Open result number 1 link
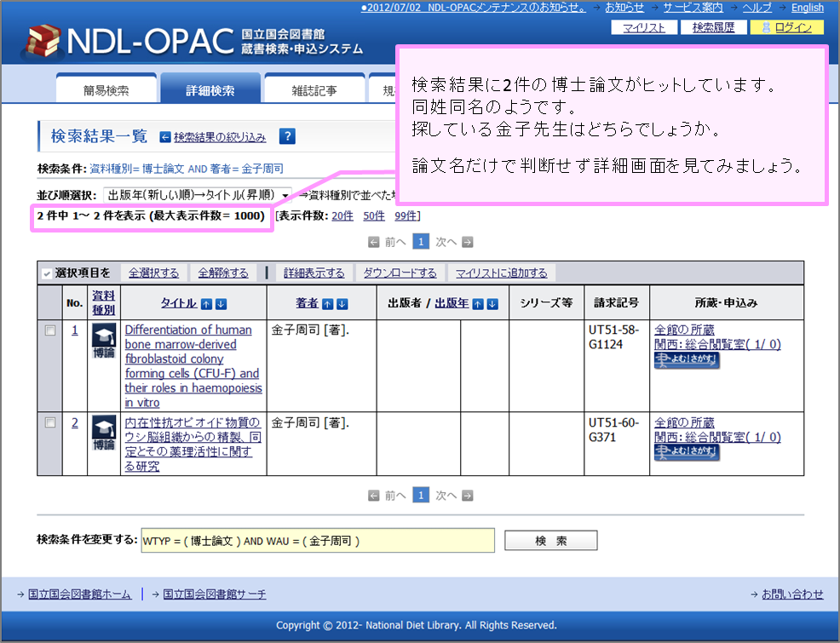Screen dimensions: 840x643 (74, 330)
